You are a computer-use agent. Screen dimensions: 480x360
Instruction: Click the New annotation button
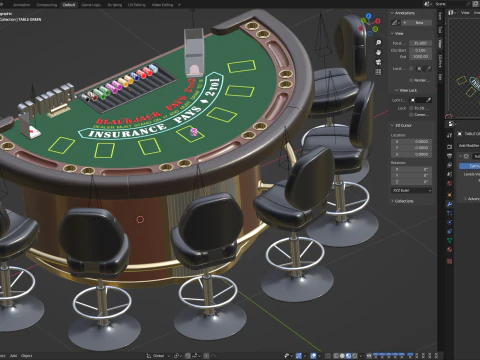[417, 23]
